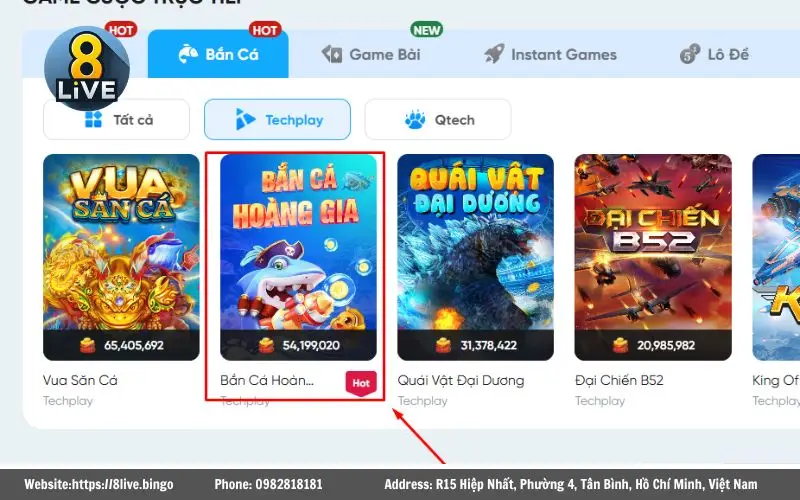Select the Lô Đề tab
The height and width of the screenshot is (500, 800).
[714, 54]
